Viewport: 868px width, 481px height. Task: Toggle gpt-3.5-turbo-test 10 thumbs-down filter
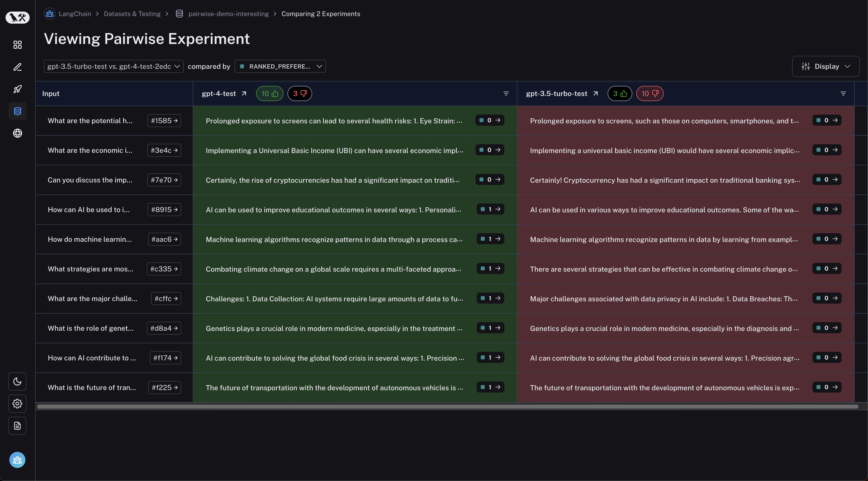point(649,94)
